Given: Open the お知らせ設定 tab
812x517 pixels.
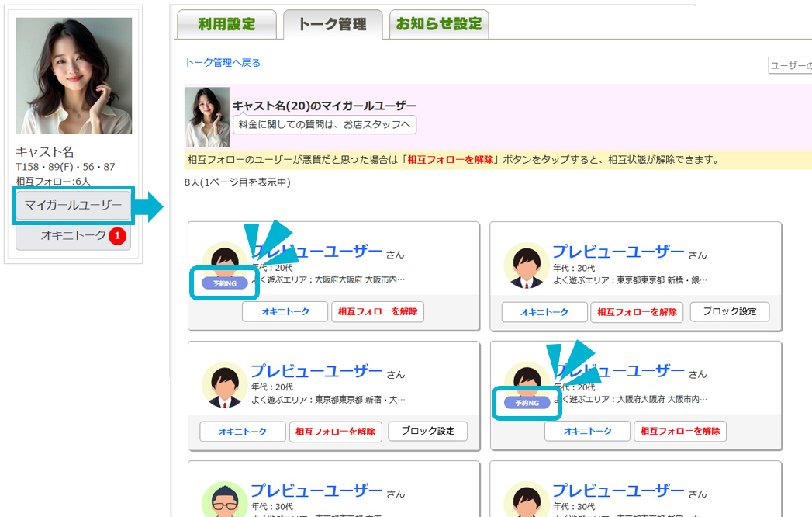Looking at the screenshot, I should pos(439,24).
